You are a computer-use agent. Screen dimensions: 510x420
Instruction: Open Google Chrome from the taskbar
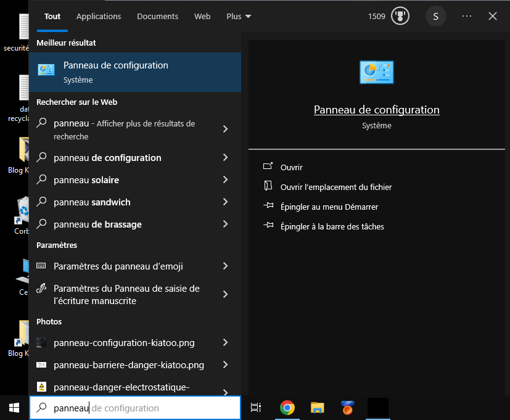[x=287, y=408]
